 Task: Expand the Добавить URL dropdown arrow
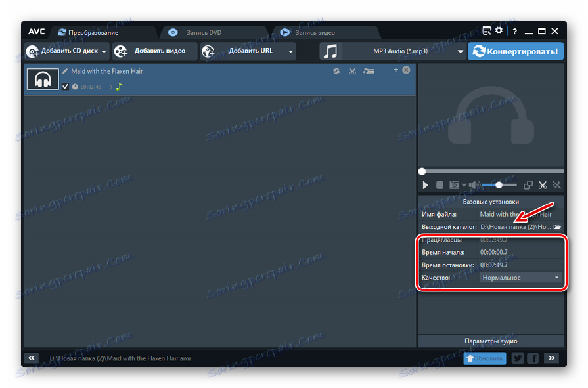(290, 51)
